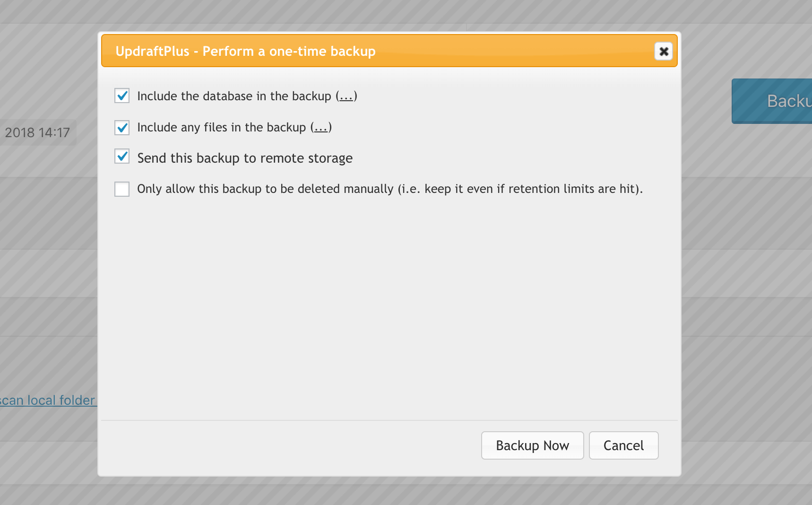Click the blue checkmark beside database option
This screenshot has height=505, width=812.
[x=122, y=96]
